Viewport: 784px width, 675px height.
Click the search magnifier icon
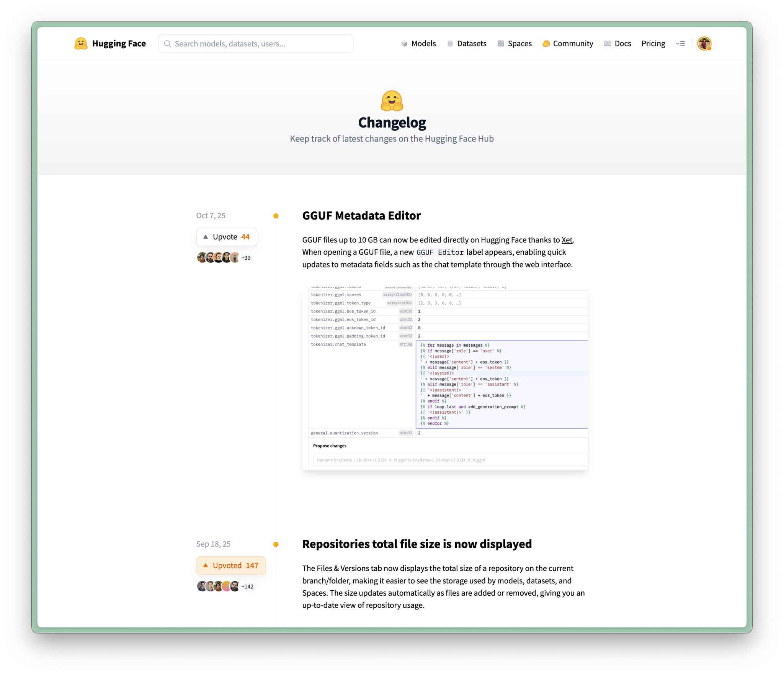167,44
